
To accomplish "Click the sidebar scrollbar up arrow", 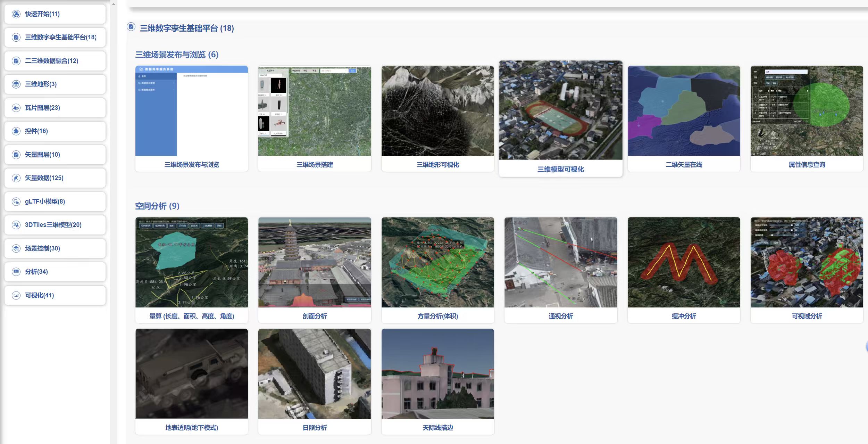I will point(114,4).
